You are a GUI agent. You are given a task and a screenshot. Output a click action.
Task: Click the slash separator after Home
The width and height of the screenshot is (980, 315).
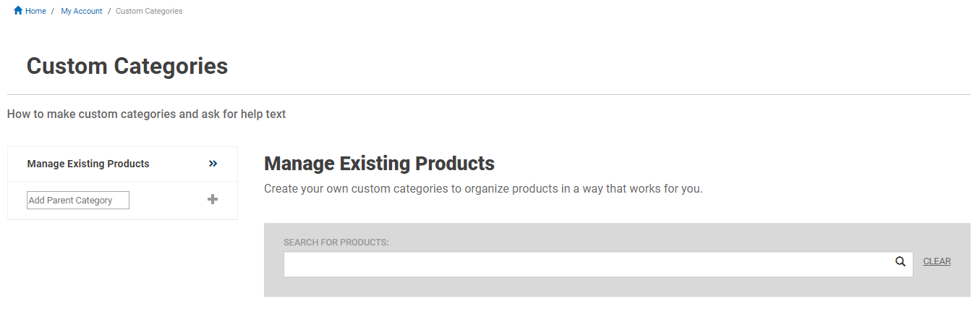(53, 12)
